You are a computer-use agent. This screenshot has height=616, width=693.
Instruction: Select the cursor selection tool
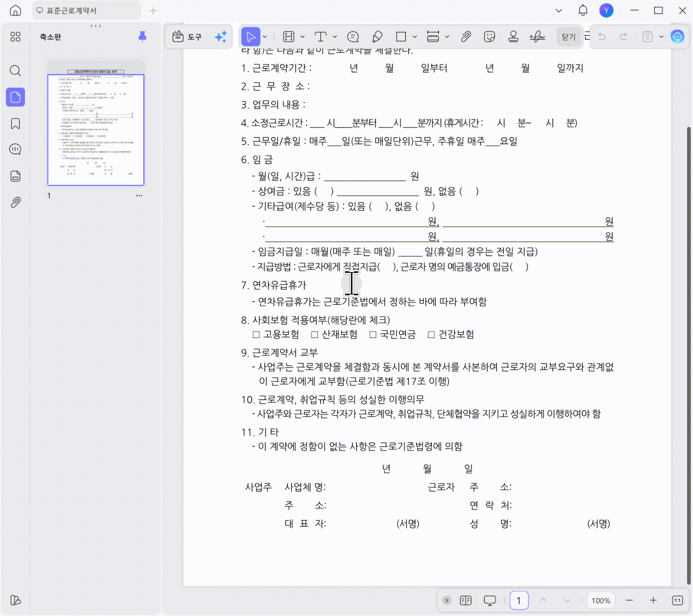tap(251, 37)
